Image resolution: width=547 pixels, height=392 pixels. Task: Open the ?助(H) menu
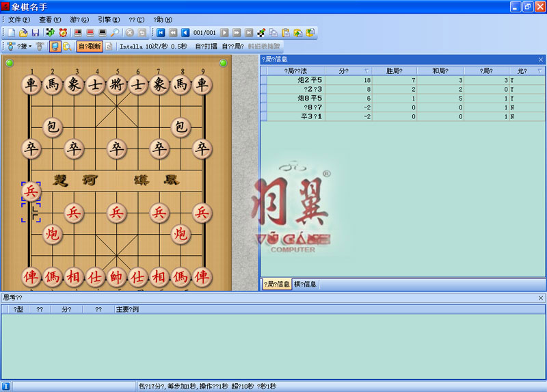(163, 20)
